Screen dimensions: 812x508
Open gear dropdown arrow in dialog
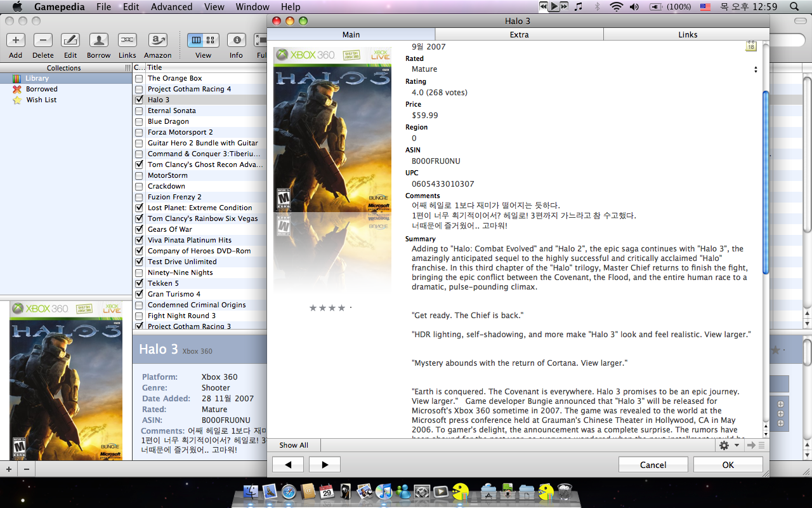(737, 446)
